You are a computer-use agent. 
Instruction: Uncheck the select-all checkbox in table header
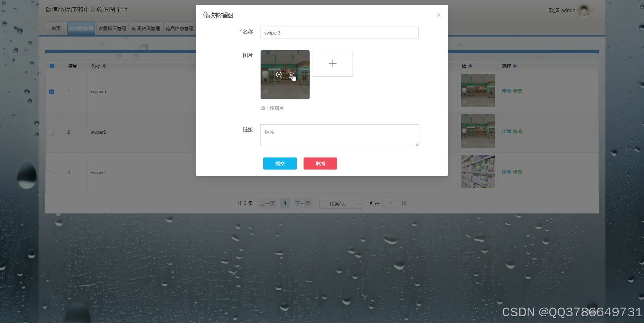tap(52, 66)
